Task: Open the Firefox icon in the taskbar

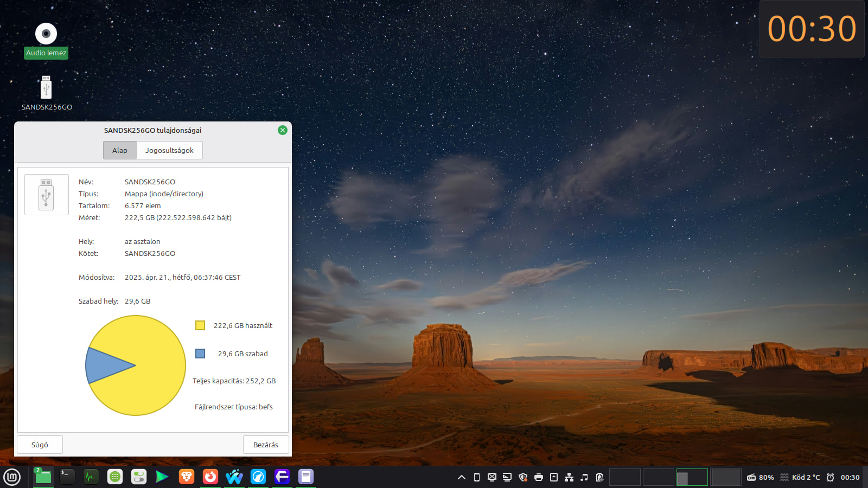Action: coord(210,477)
